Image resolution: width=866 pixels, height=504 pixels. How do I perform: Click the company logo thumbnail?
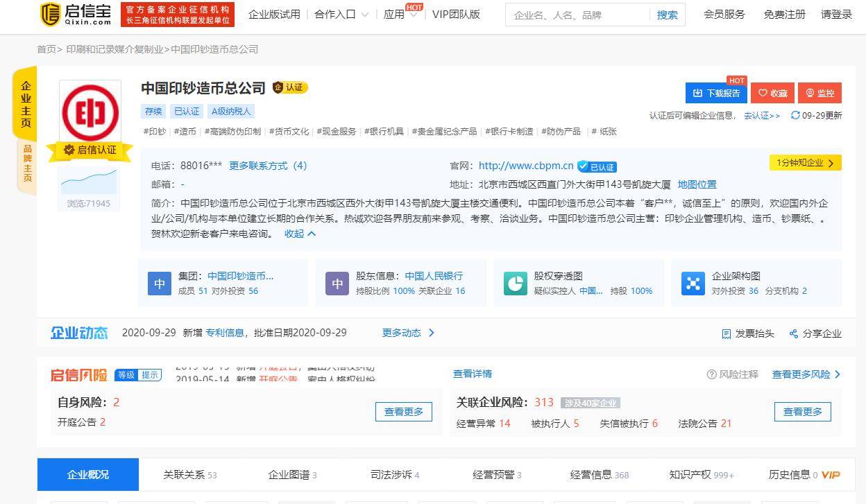pyautogui.click(x=90, y=112)
